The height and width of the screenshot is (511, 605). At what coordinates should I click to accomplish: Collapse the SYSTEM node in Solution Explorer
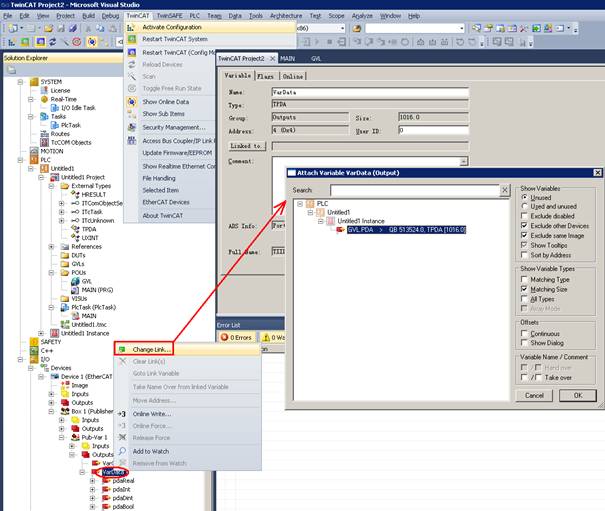20,81
